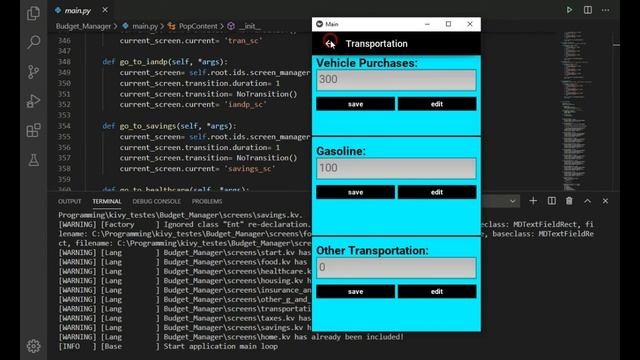This screenshot has height=360, width=640.
Task: Click Budget_Manager in the breadcrumb
Action: point(83,26)
